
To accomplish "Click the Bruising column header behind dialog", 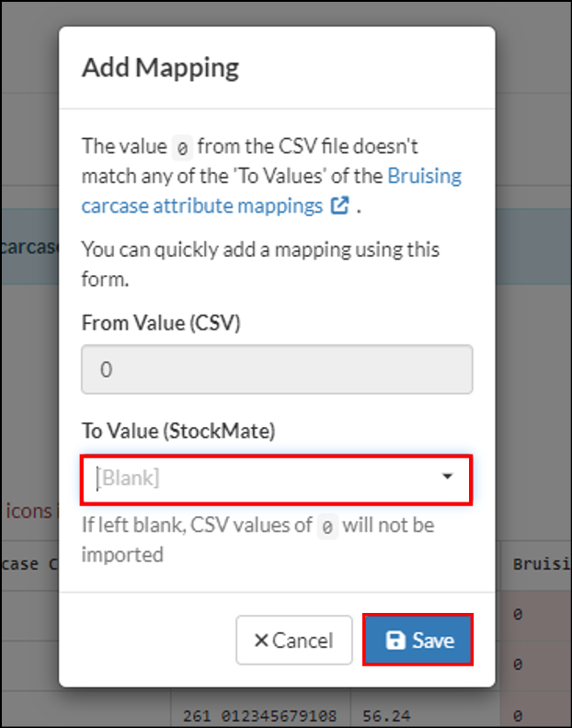I will pyautogui.click(x=542, y=563).
